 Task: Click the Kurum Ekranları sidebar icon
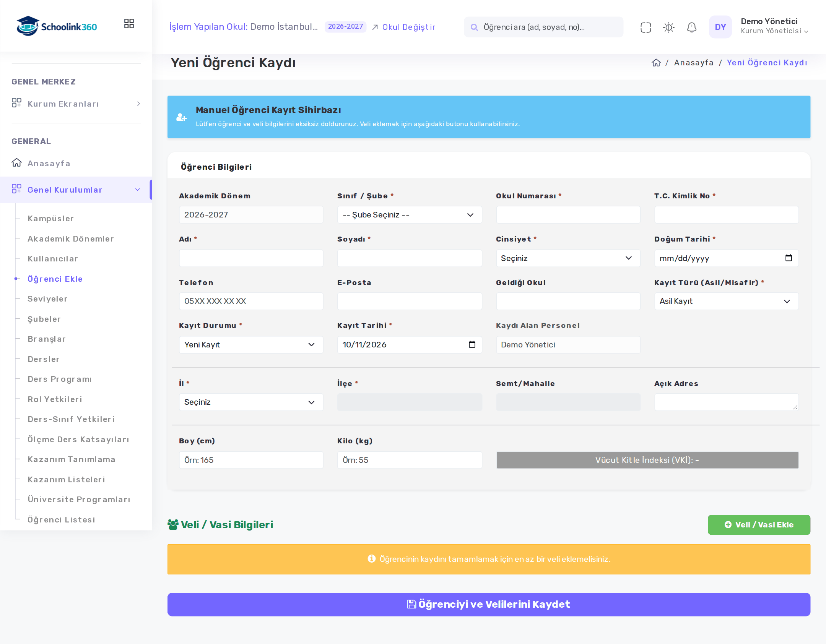(x=16, y=103)
